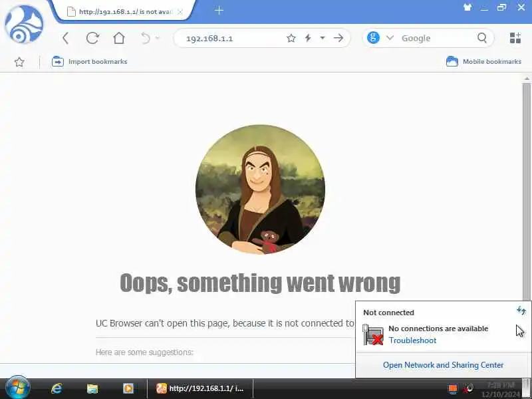
Task: Click the Mobile bookmarks folder icon
Action: point(452,61)
